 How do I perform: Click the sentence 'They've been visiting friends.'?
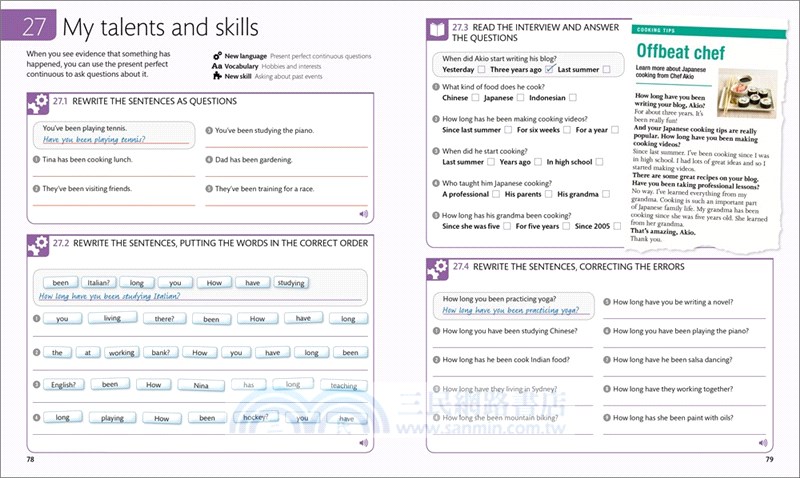click(x=87, y=188)
